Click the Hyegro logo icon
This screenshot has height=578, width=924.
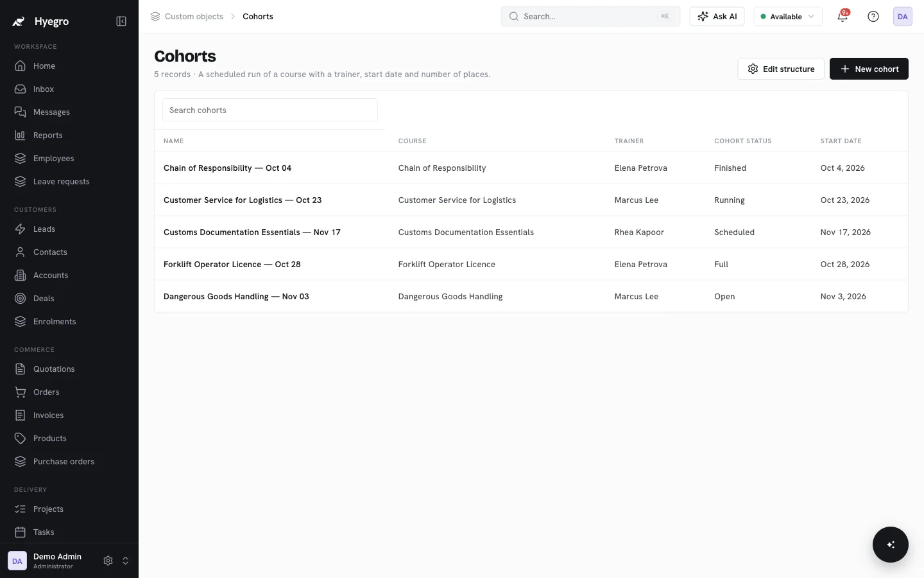(19, 21)
